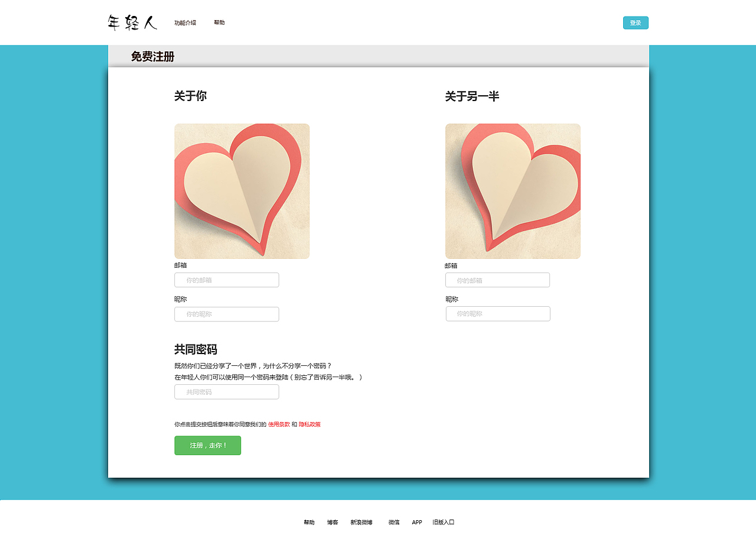This screenshot has height=545, width=756.
Task: Click your nickname field under 关于你
Action: click(226, 314)
